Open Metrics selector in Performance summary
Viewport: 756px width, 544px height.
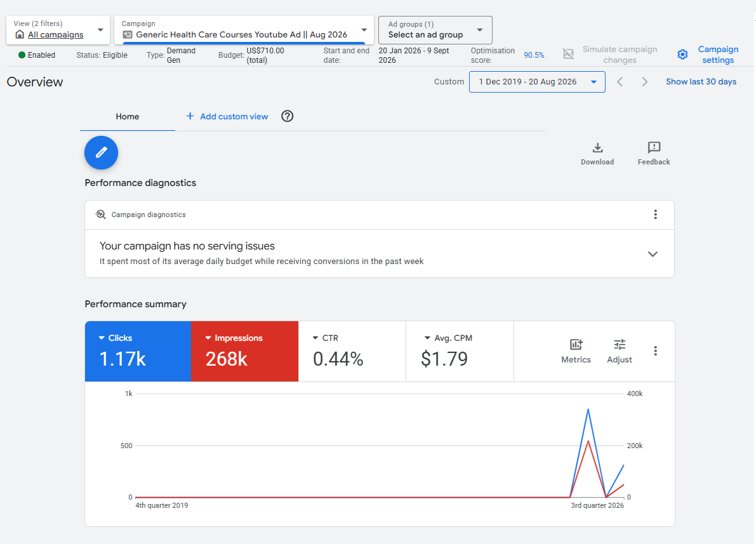tap(576, 351)
